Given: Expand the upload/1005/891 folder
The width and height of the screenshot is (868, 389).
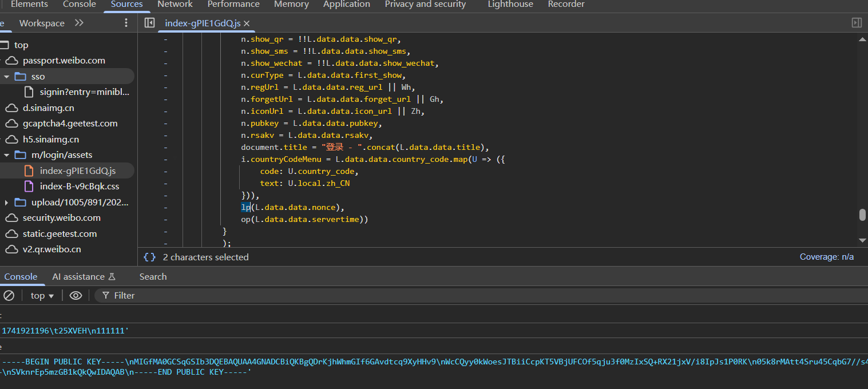Looking at the screenshot, I should coord(6,203).
